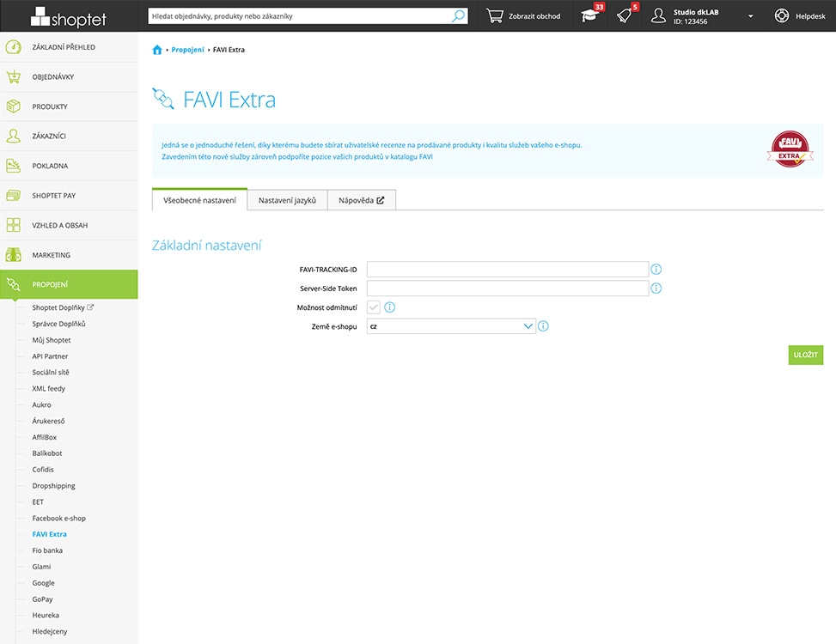836x644 pixels.
Task: Open Árukereső submenu item
Action: [48, 421]
